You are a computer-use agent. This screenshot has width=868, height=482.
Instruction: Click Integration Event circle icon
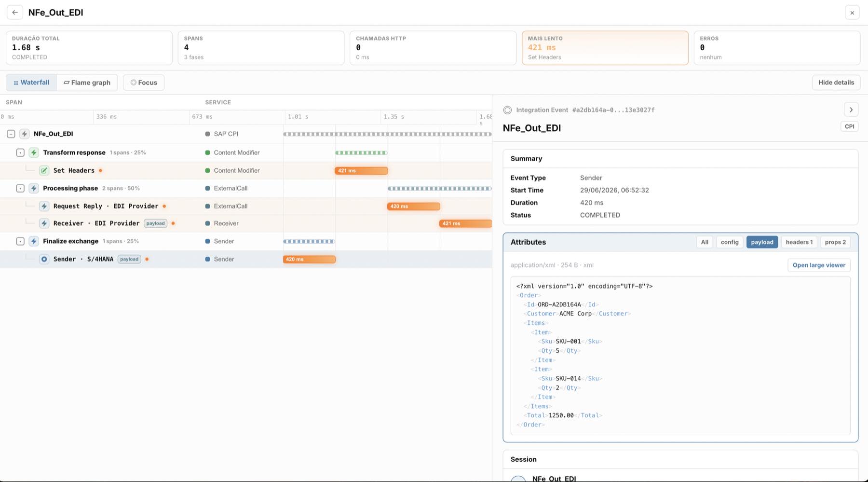[507, 110]
